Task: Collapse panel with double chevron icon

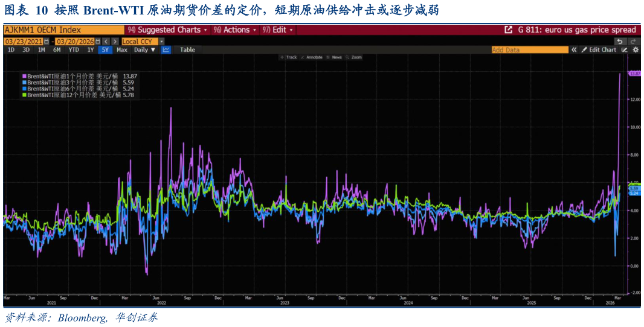Action: pyautogui.click(x=574, y=49)
